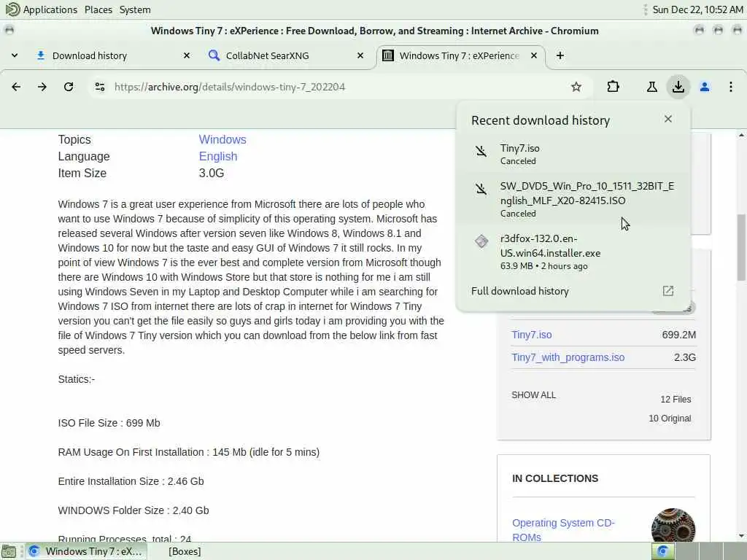Open Operating System CD-ROMs collection link
The height and width of the screenshot is (560, 747).
click(x=564, y=530)
